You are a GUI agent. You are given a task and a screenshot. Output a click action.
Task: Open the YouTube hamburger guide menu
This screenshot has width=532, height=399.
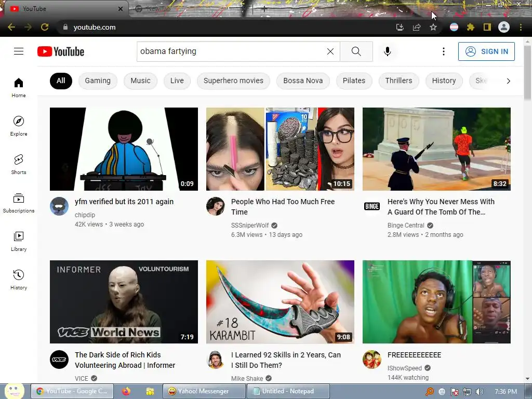[x=19, y=51]
